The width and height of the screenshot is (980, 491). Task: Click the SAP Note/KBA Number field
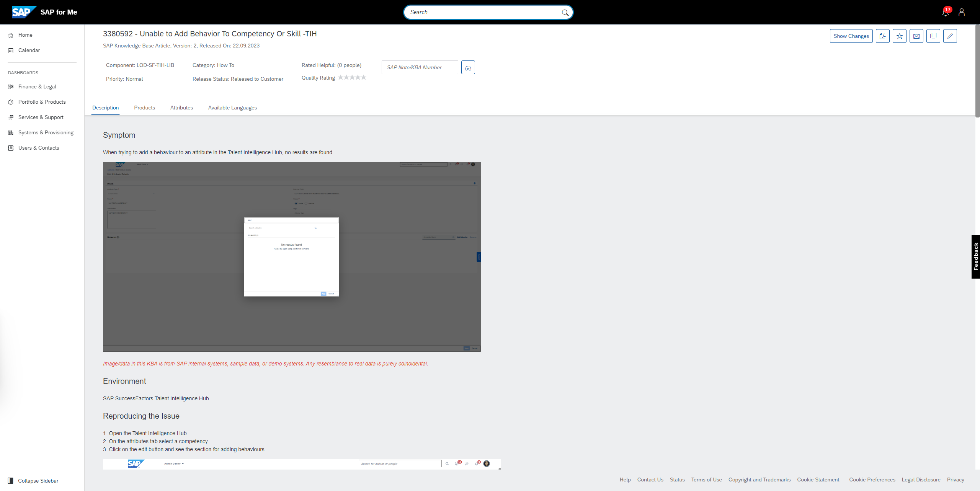pyautogui.click(x=420, y=67)
